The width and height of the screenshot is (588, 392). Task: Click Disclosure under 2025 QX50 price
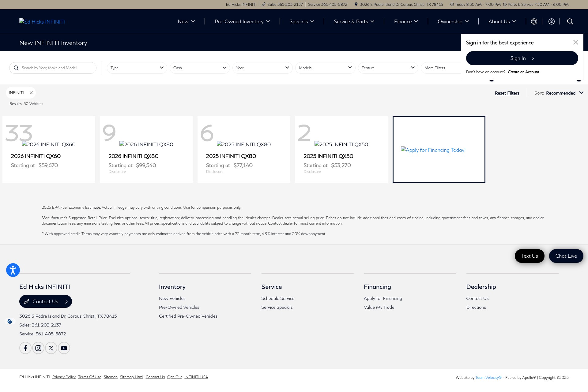312,172
